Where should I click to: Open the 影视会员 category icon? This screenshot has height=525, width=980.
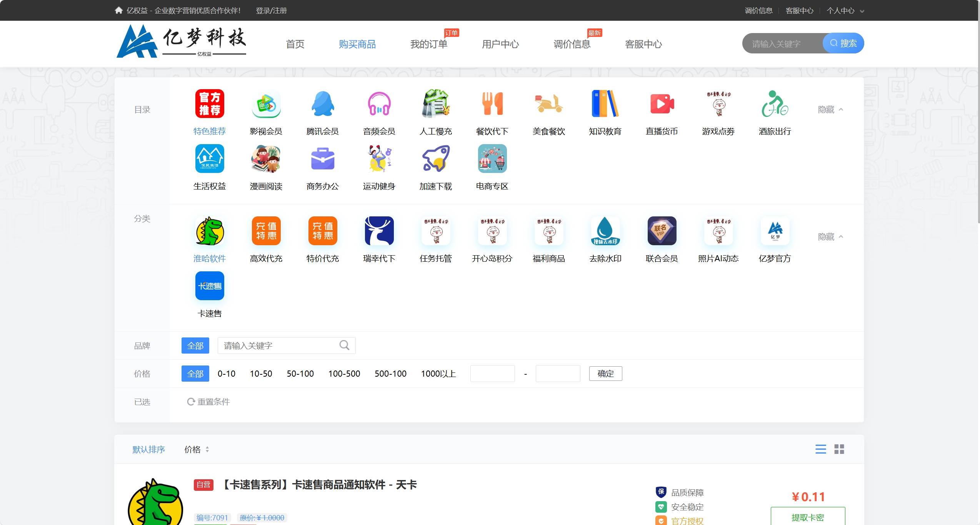[x=266, y=104]
